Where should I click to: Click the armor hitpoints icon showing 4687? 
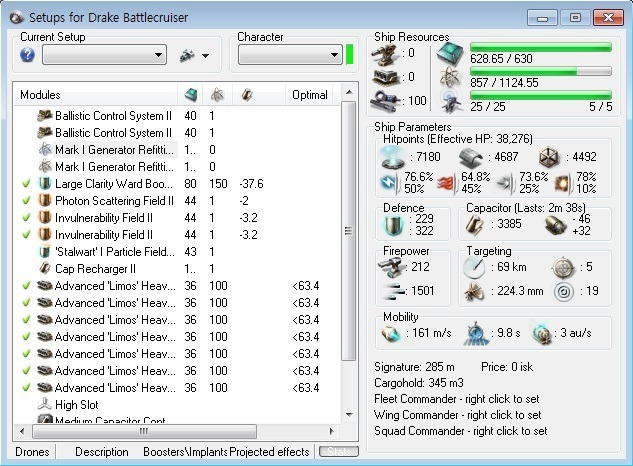[471, 157]
